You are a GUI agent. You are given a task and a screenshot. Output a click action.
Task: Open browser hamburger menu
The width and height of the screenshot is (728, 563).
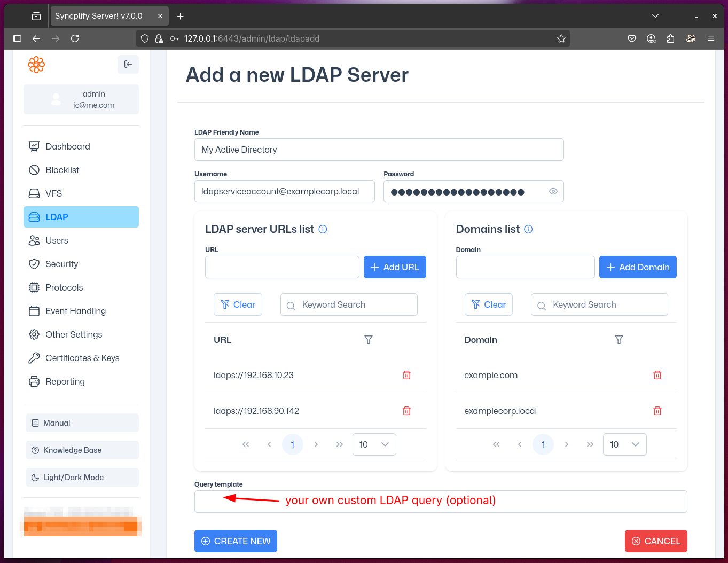(711, 38)
